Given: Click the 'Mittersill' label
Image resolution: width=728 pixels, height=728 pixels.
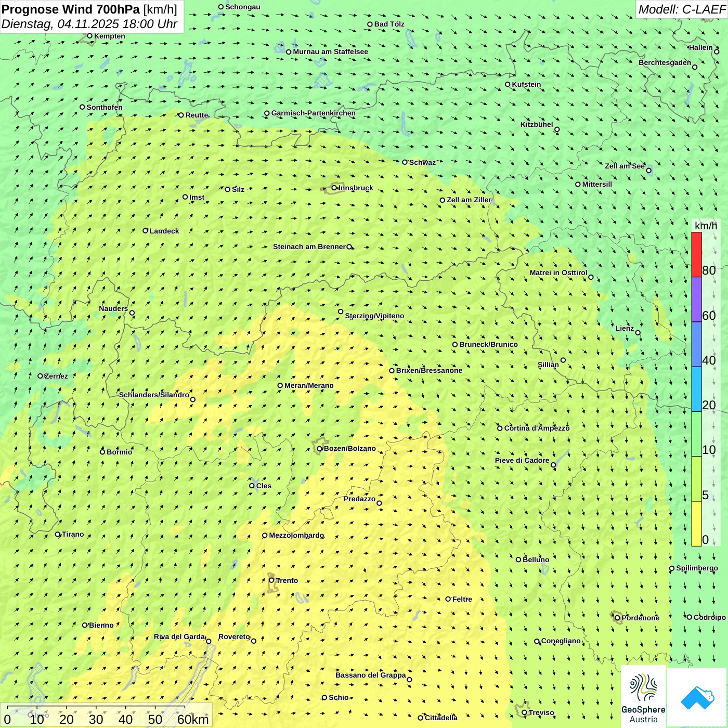Looking at the screenshot, I should [x=597, y=184].
